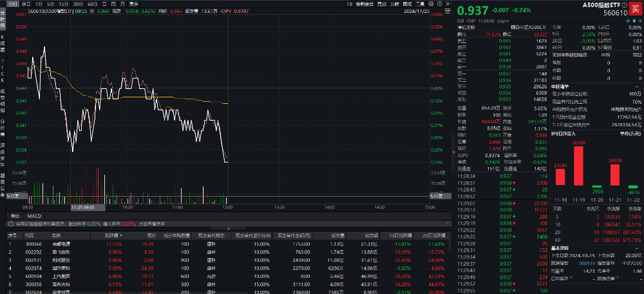Screen dimensions: 644x294
Task: Click the info icon in the margin notice bar
Action: coord(10,224)
